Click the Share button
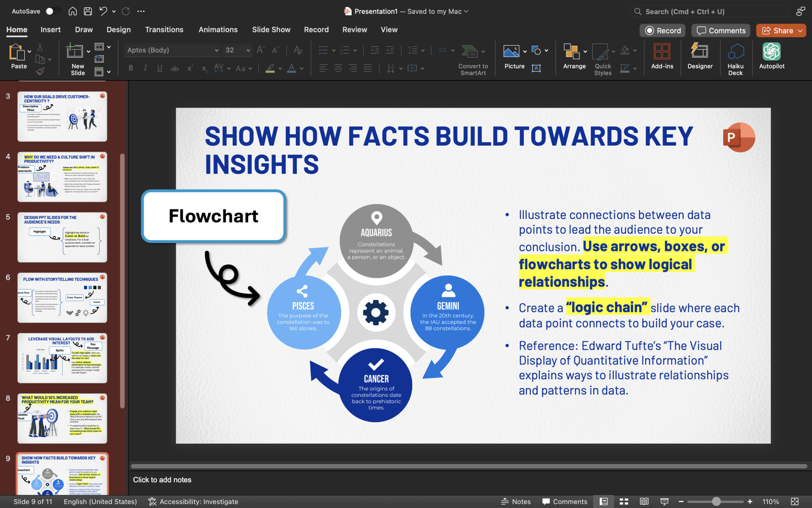 (x=781, y=30)
